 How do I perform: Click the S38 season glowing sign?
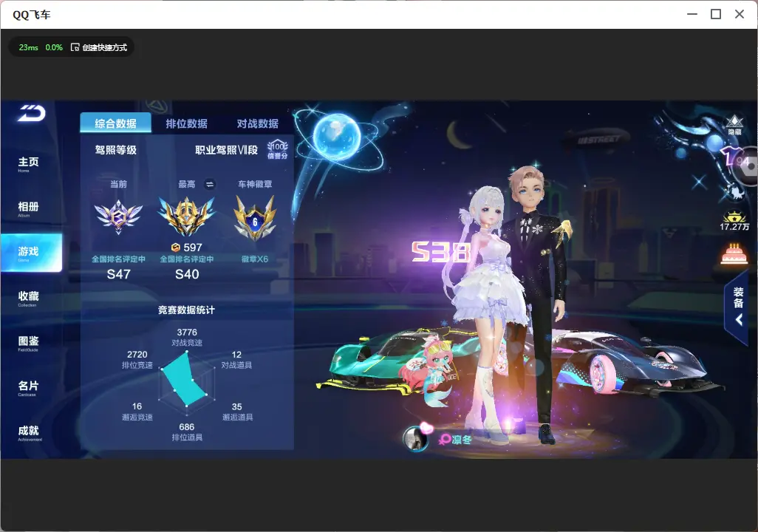pyautogui.click(x=441, y=252)
